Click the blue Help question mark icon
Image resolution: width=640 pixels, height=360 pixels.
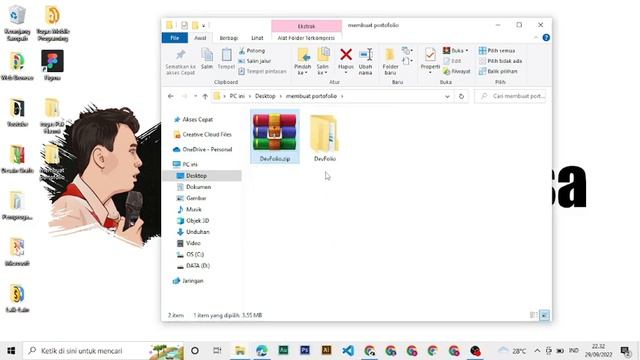point(546,38)
